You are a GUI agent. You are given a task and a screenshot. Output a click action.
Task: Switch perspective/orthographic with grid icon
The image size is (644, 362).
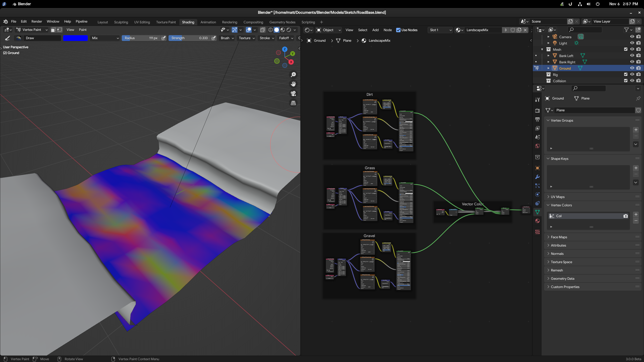[x=293, y=103]
